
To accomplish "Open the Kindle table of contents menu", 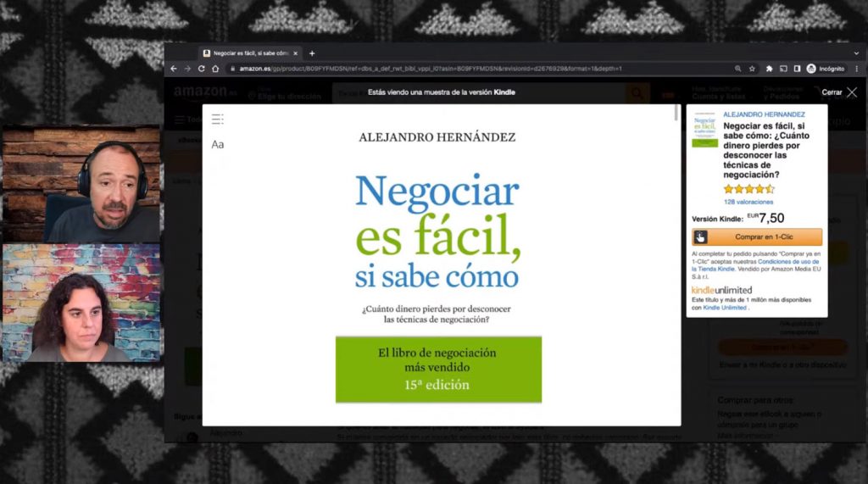I will [x=218, y=119].
